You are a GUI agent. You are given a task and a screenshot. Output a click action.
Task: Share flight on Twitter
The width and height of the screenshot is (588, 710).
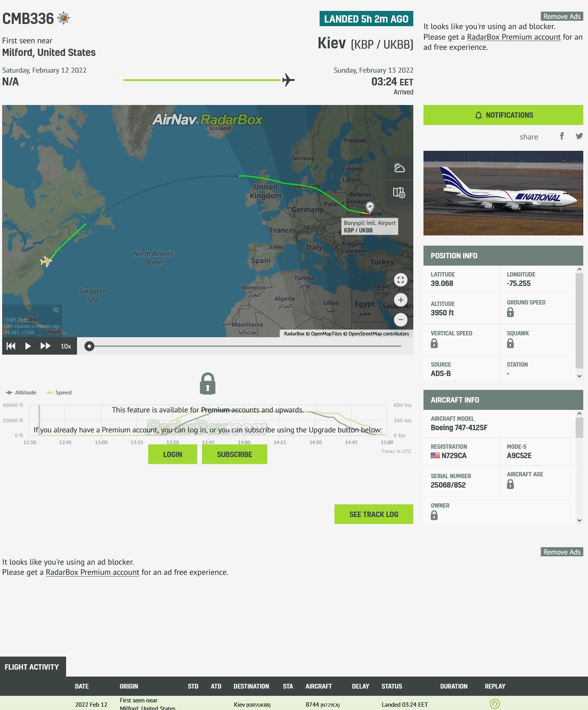tap(579, 136)
